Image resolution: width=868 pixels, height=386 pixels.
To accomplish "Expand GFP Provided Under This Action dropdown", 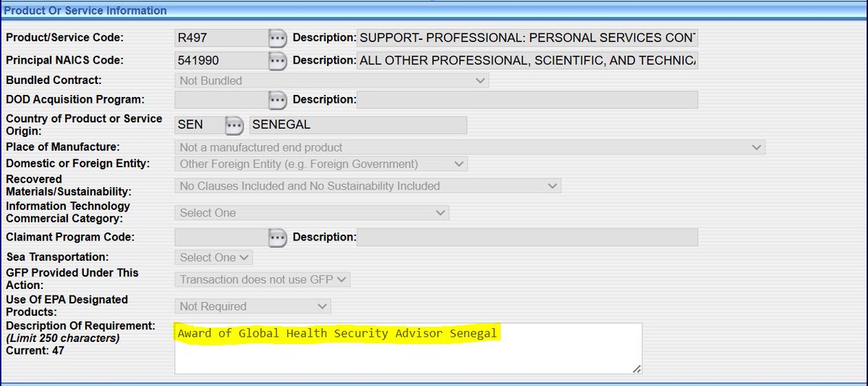I will [x=262, y=280].
